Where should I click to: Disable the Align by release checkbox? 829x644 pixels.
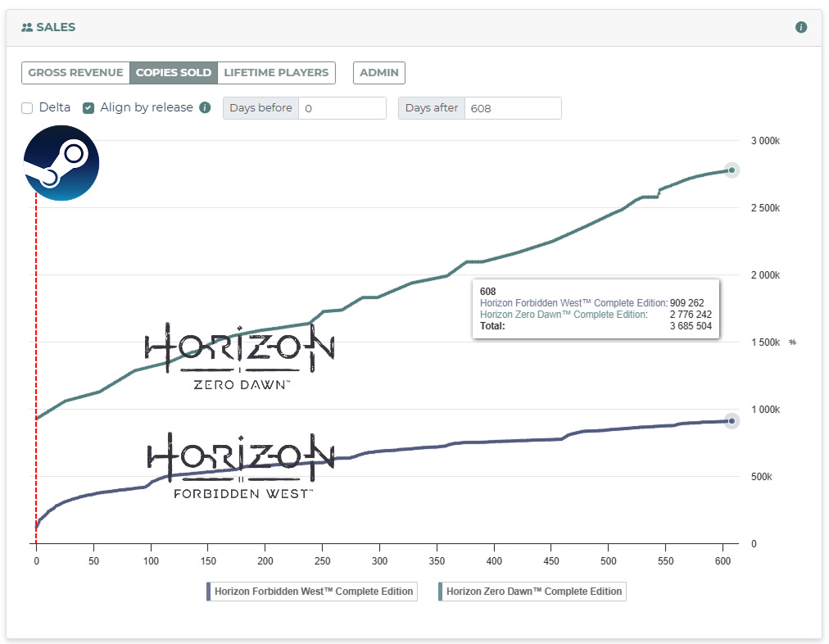(x=88, y=107)
